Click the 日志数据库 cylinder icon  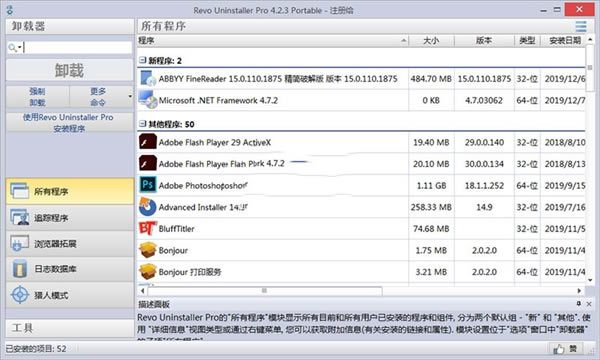(20, 269)
